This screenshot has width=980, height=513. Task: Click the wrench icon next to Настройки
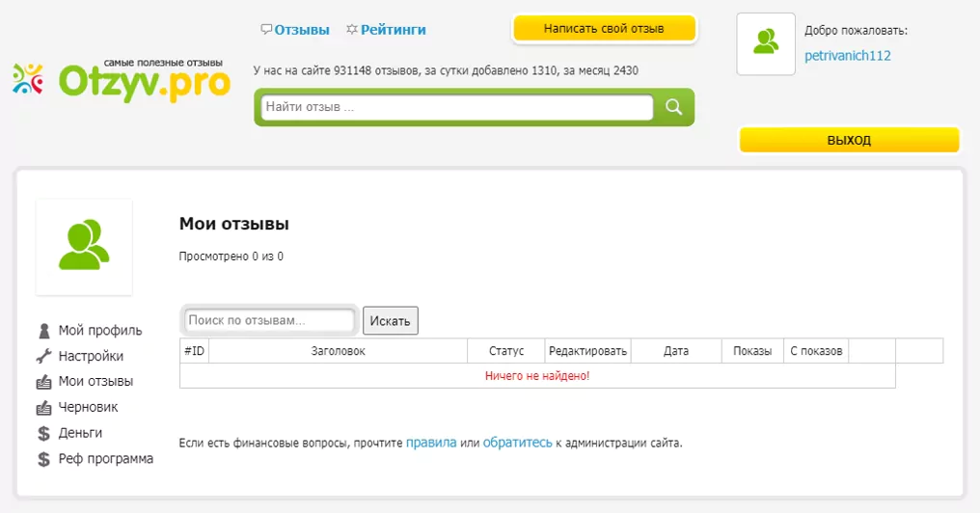[x=43, y=356]
